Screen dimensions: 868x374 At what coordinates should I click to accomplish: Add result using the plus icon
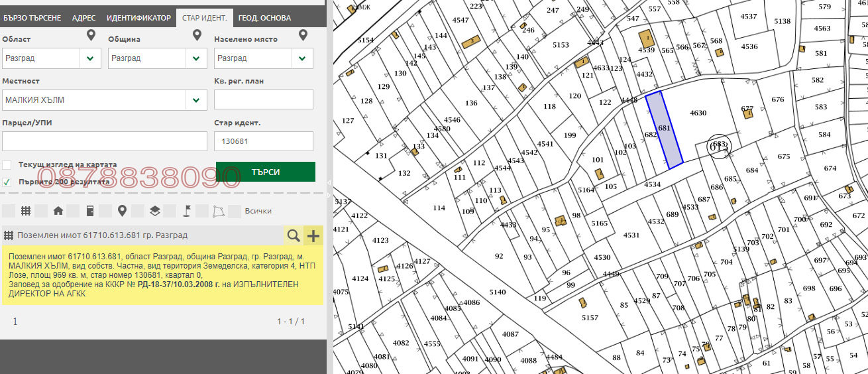tap(313, 235)
